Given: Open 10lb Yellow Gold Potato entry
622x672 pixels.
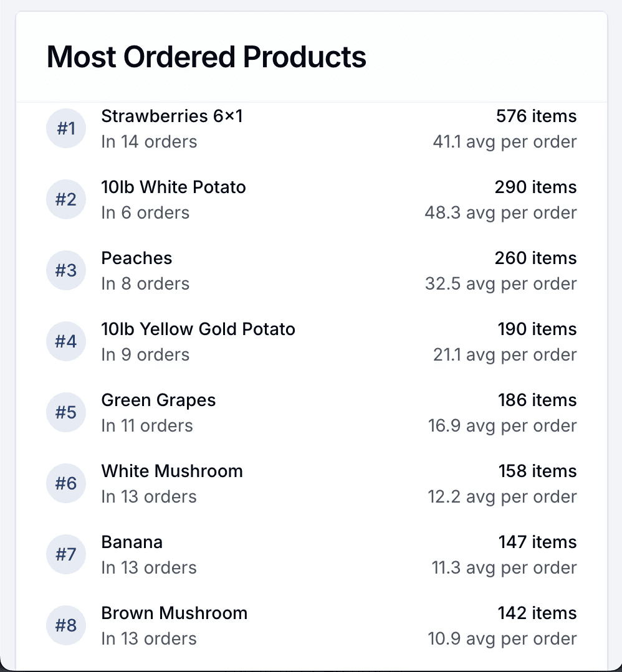Looking at the screenshot, I should (x=198, y=329).
